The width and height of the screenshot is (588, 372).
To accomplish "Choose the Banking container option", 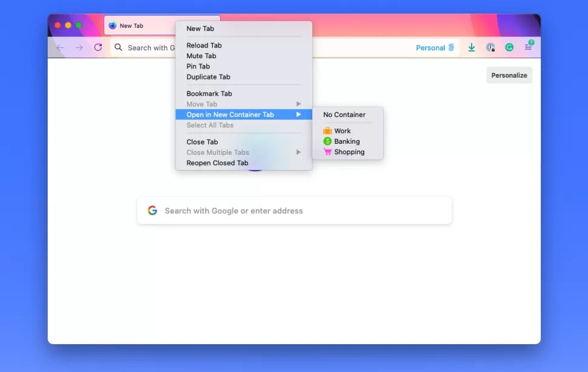I will pos(346,141).
